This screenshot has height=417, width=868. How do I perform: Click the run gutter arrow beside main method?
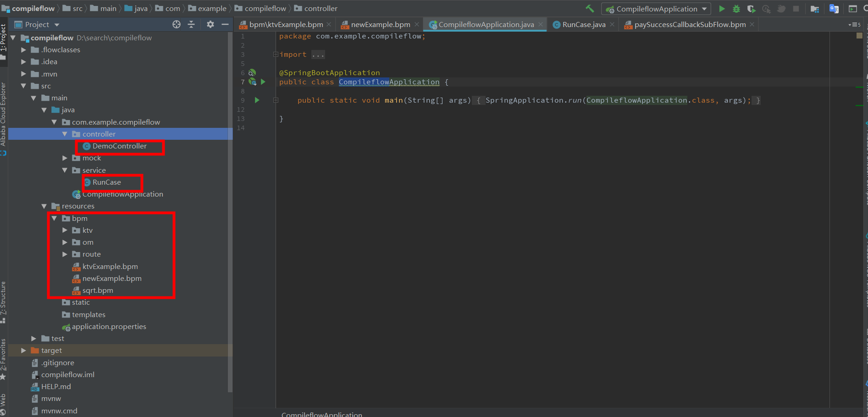257,100
